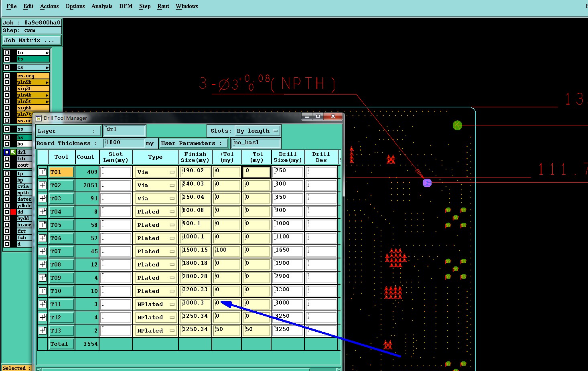Select the T13 tool button
The image size is (588, 371).
61,331
